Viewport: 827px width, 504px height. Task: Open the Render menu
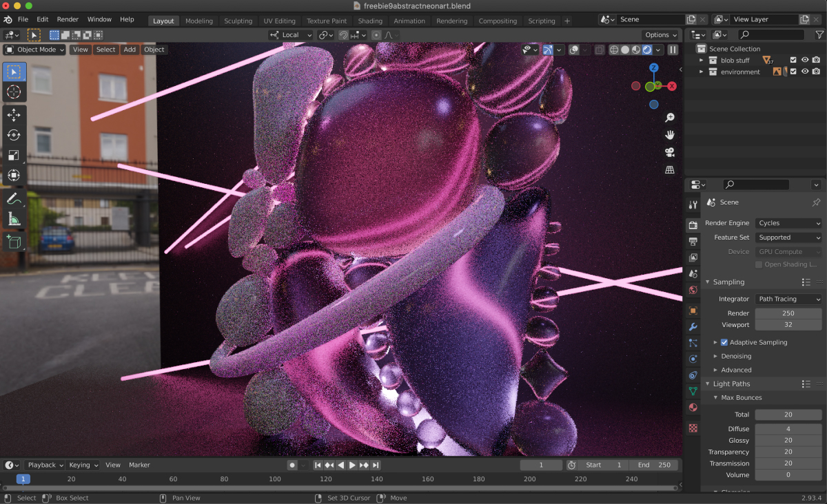[68, 19]
